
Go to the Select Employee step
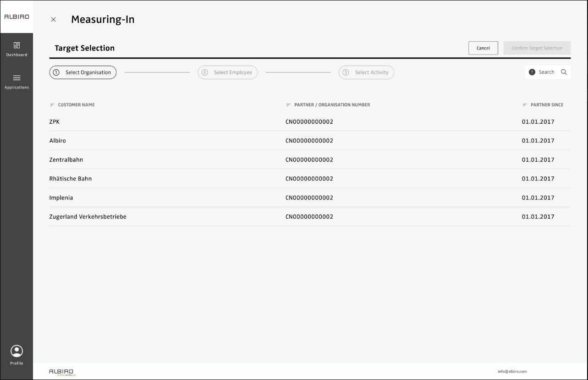(x=228, y=72)
